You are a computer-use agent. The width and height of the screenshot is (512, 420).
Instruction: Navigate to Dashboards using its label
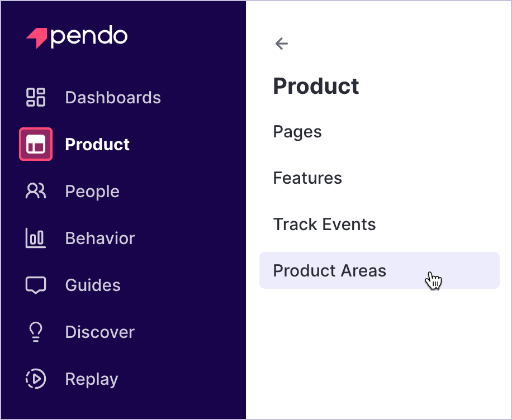[x=112, y=97]
